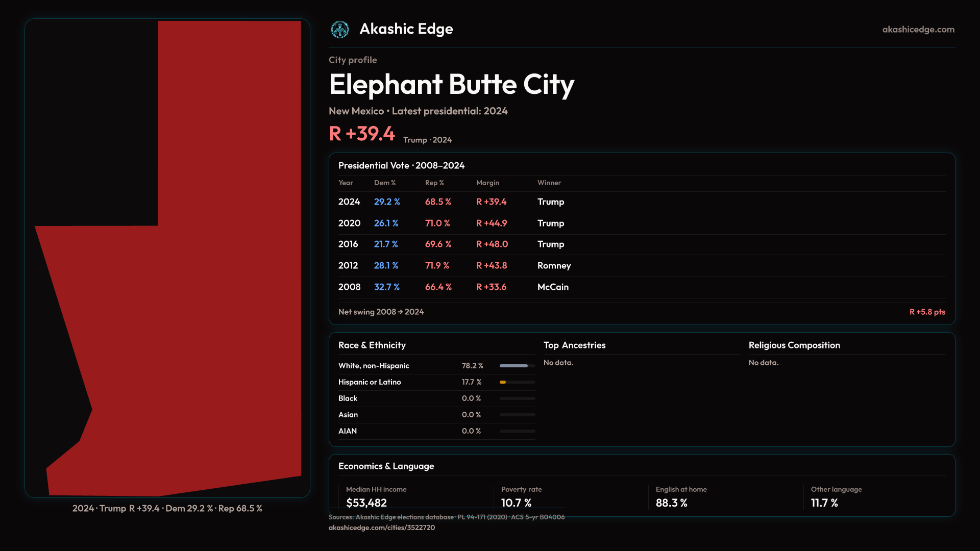Select the 2020 row showing R +44.9

click(491, 223)
